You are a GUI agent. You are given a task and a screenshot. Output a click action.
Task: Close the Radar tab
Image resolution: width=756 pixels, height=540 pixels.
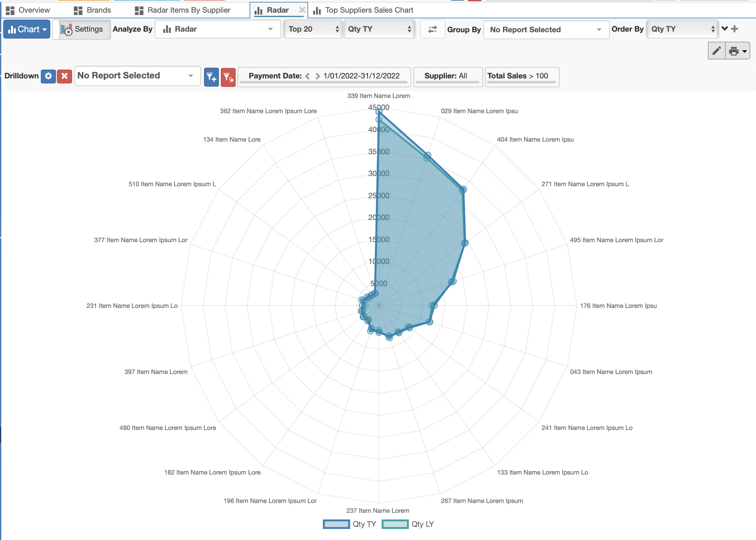[302, 10]
